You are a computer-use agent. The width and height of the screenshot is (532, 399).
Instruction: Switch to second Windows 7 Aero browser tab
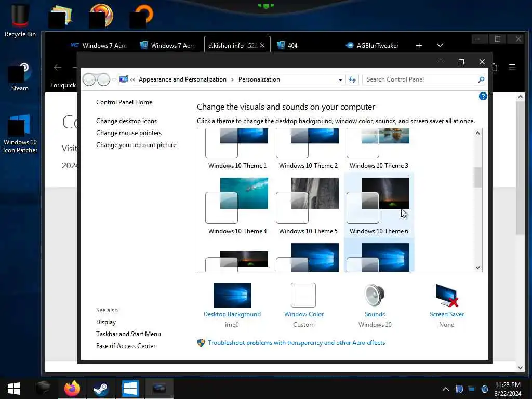tap(168, 46)
